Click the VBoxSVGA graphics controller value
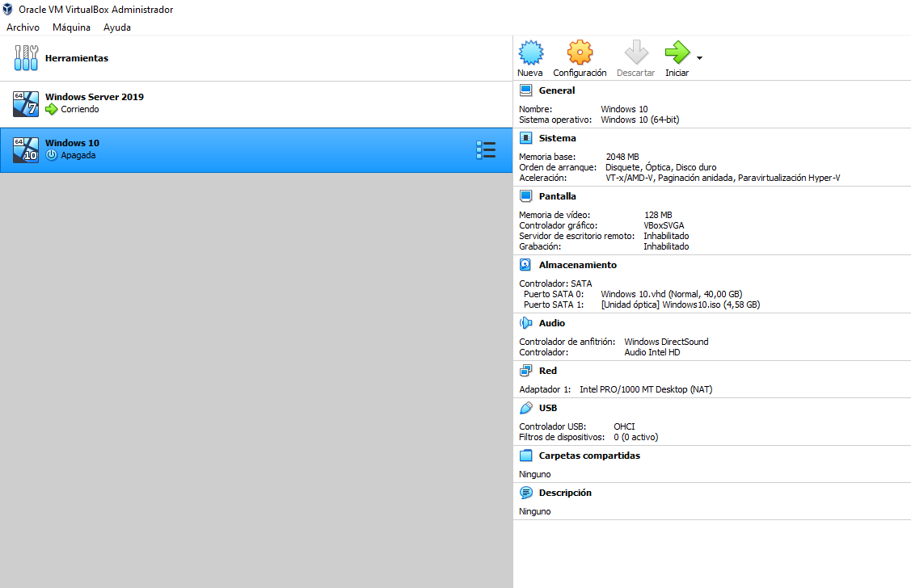The image size is (911, 588). pos(664,226)
